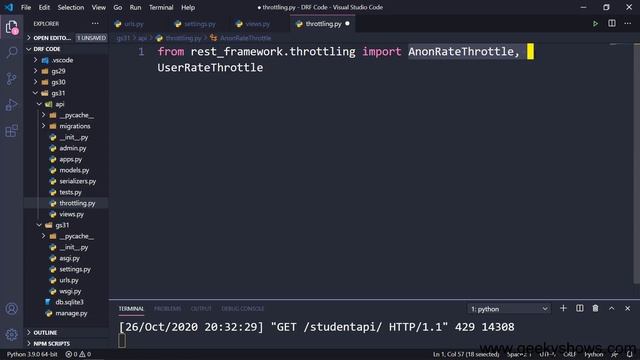Image resolution: width=640 pixels, height=360 pixels.
Task: Click the Ln 1, Col 57 cursor position
Action: click(466, 354)
